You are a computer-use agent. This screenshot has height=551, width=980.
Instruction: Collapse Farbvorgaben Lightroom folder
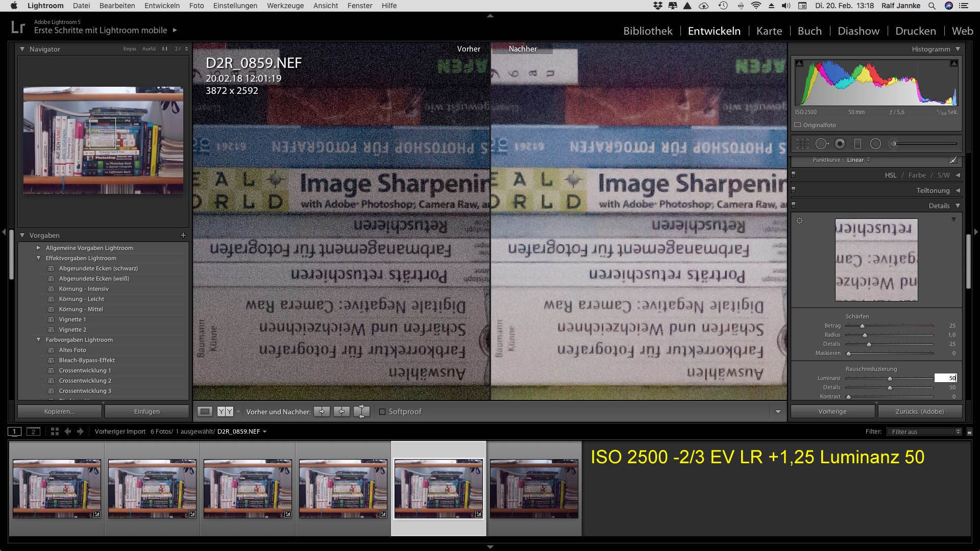[38, 340]
